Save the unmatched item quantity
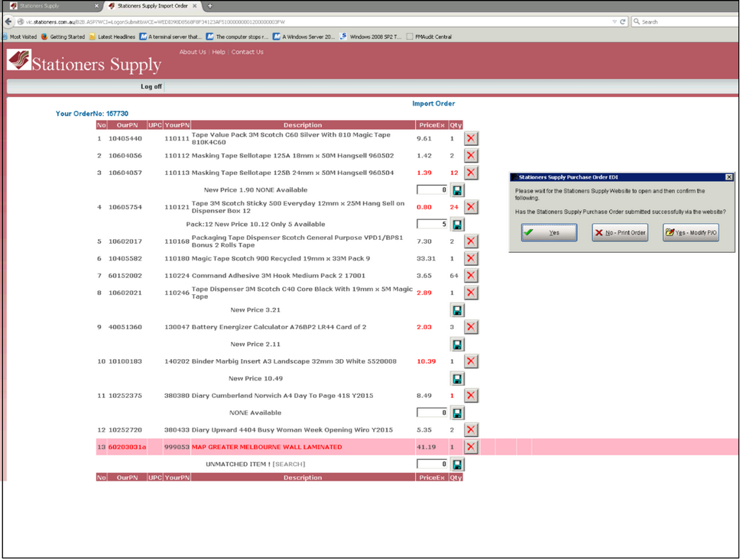 [x=457, y=465]
